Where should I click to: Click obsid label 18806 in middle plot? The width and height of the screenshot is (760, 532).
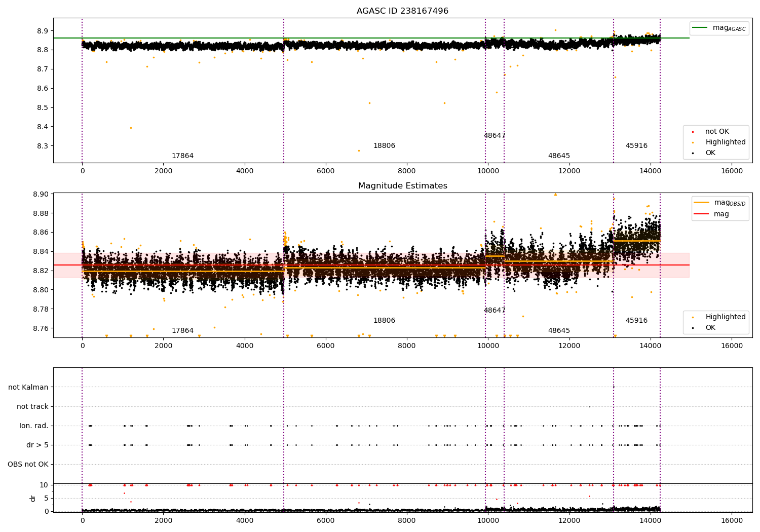(384, 321)
